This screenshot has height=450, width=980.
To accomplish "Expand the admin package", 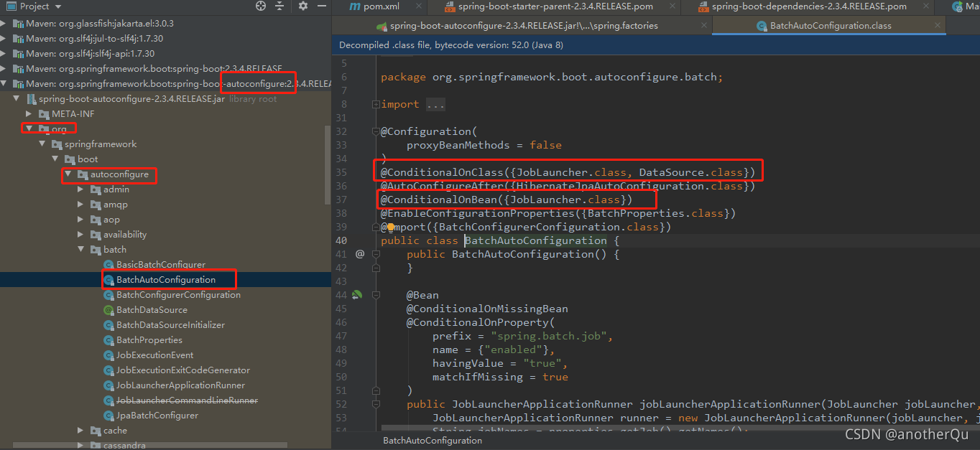I will (81, 189).
